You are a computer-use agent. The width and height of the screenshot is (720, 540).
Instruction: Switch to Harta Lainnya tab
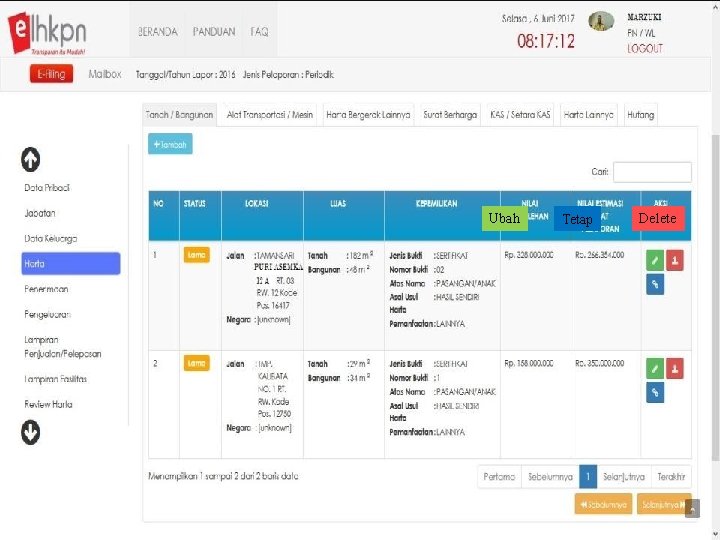pyautogui.click(x=588, y=115)
